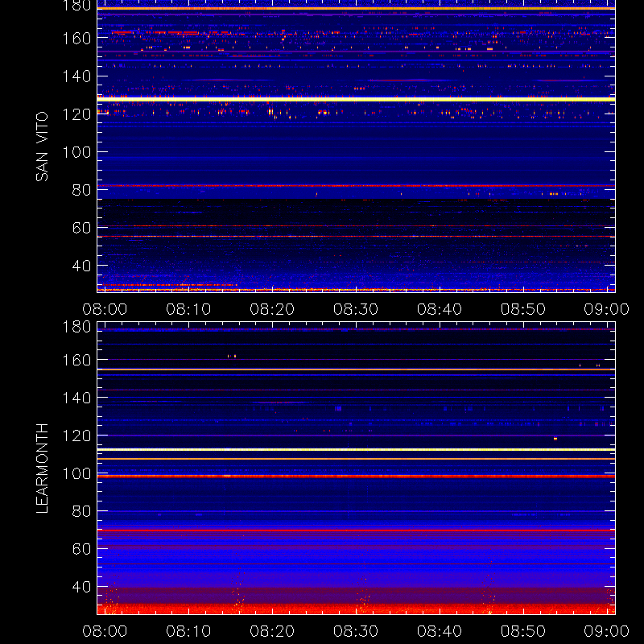
Task: Click the bright yellow band near 112 in Learmonth spectrogram
Action: [356, 450]
